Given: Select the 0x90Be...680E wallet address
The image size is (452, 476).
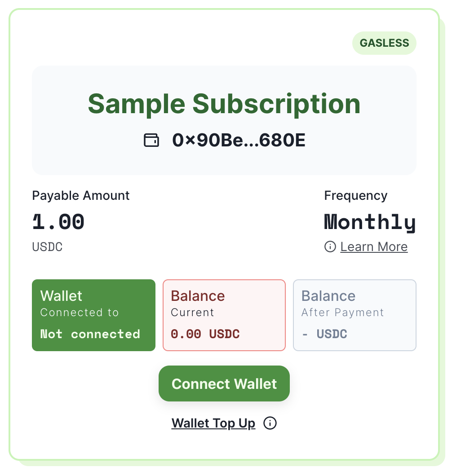Looking at the screenshot, I should coord(239,140).
